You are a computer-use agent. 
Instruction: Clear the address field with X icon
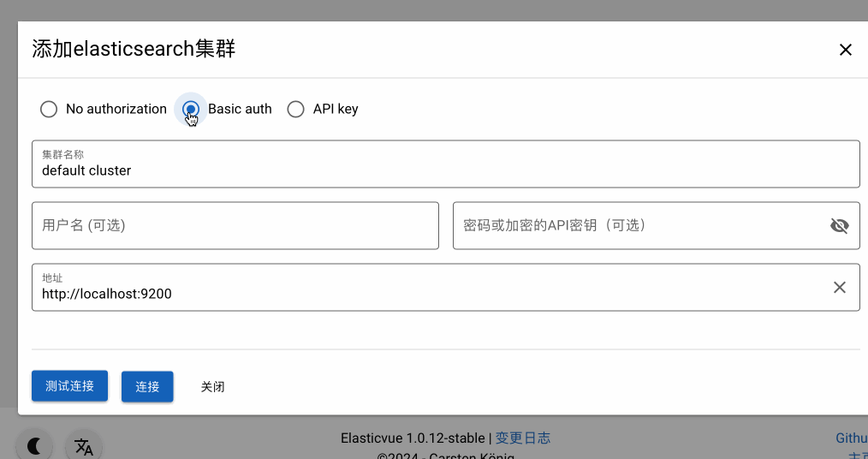(839, 287)
